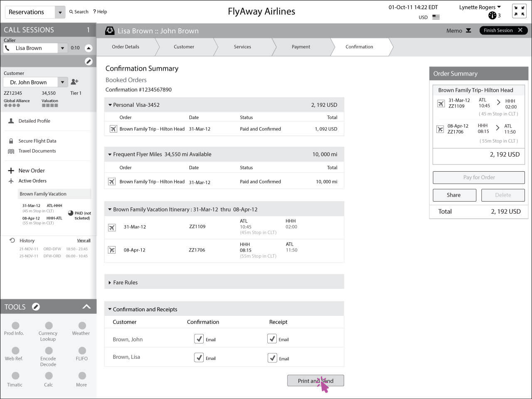
Task: Go to the Payment step tab
Action: pos(301,47)
